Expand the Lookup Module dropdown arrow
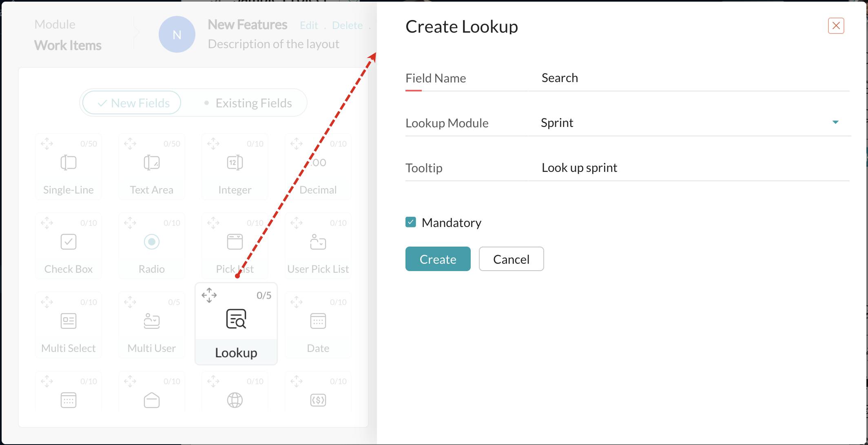Viewport: 868px width, 445px height. (x=835, y=122)
